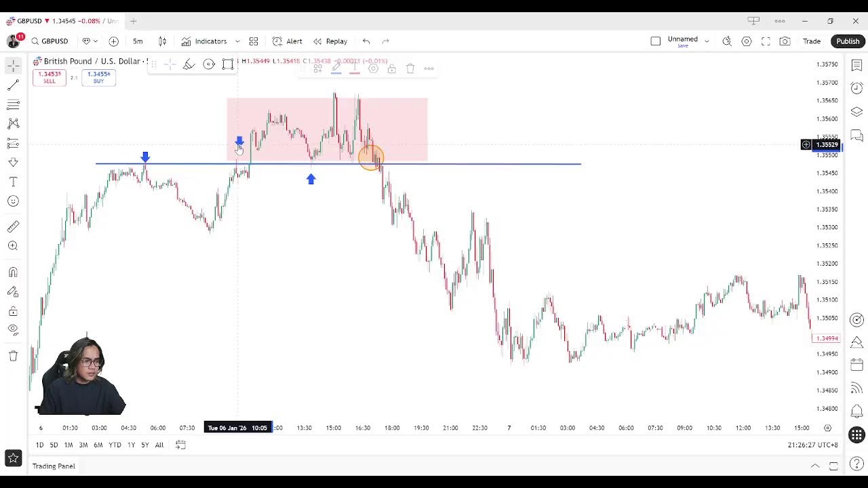Open the GBPUSD symbol search
Image resolution: width=868 pixels, height=488 pixels.
pos(50,41)
